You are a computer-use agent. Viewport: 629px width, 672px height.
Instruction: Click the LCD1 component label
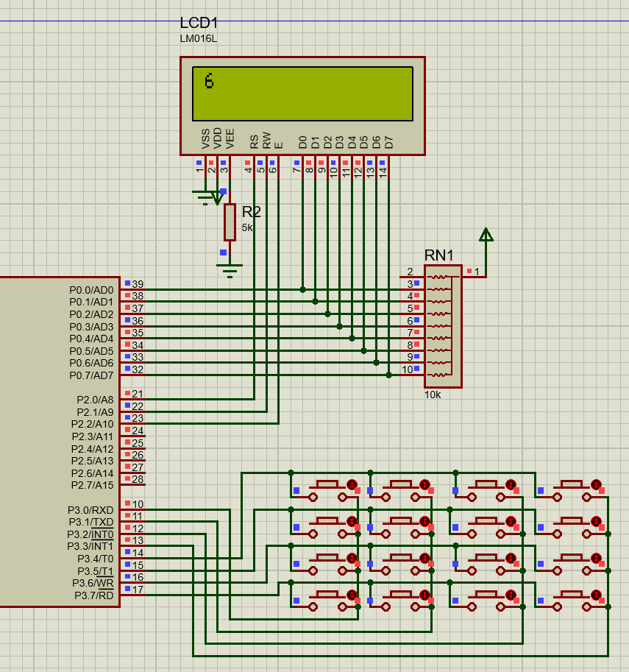point(199,24)
